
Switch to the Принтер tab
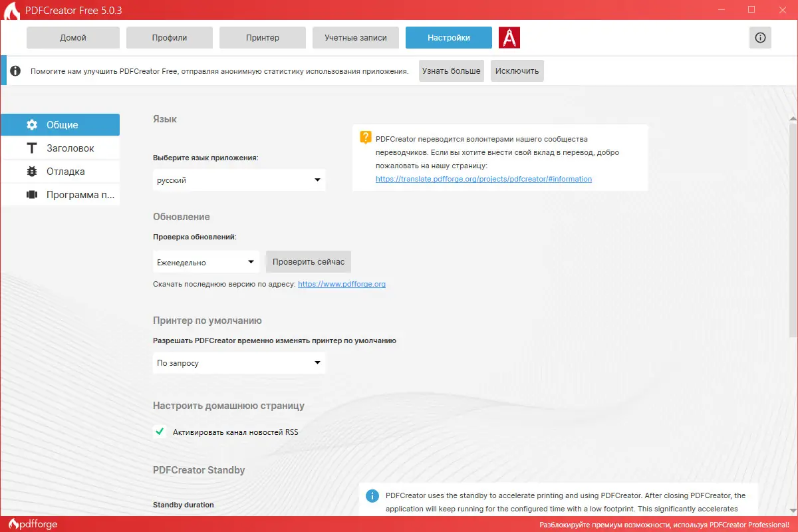[x=263, y=38]
